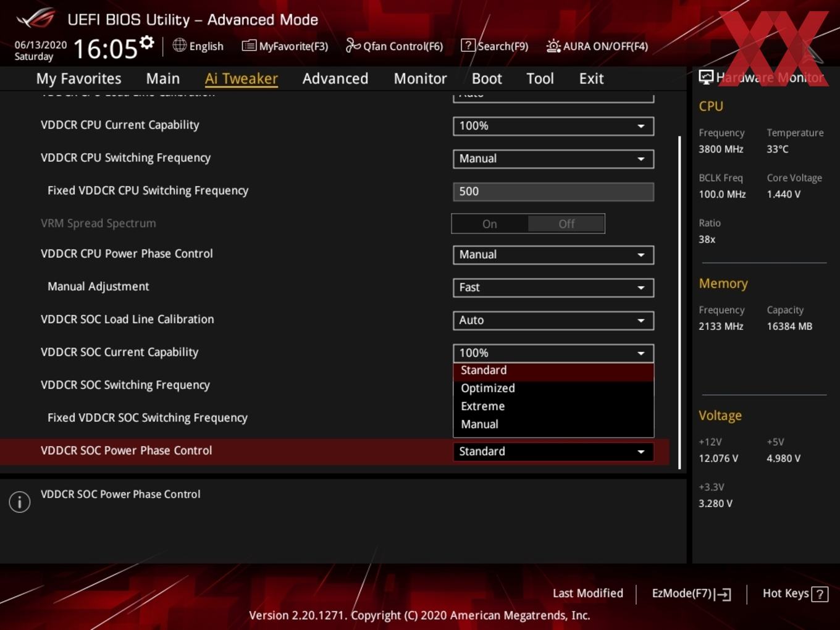Viewport: 840px width, 630px height.
Task: Click the 3.280 V reading
Action: 715,503
